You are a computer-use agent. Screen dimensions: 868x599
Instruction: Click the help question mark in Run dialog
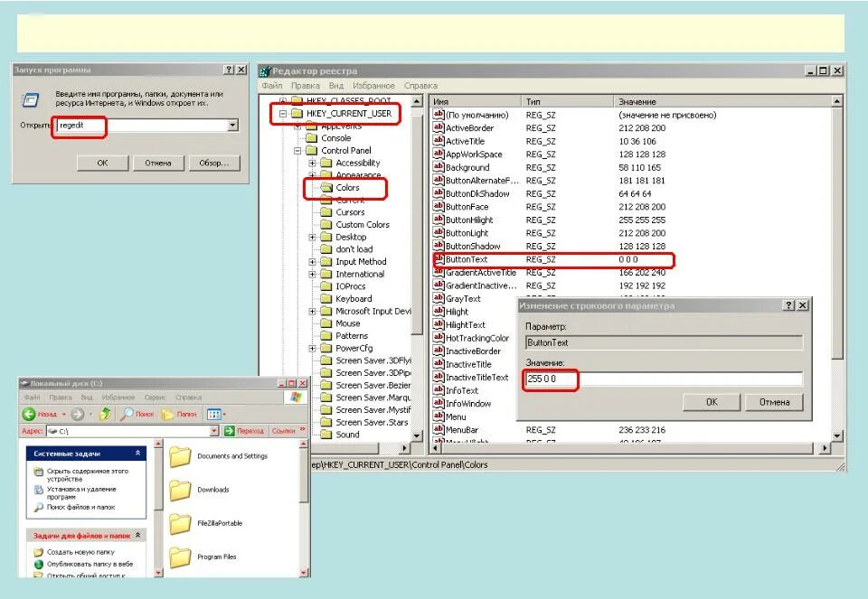click(229, 70)
